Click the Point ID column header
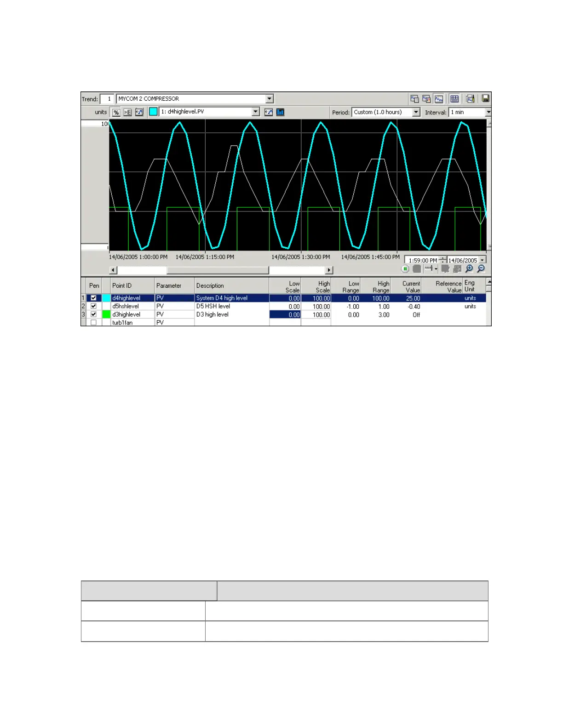Viewport: 563px width, 728px height. (132, 286)
